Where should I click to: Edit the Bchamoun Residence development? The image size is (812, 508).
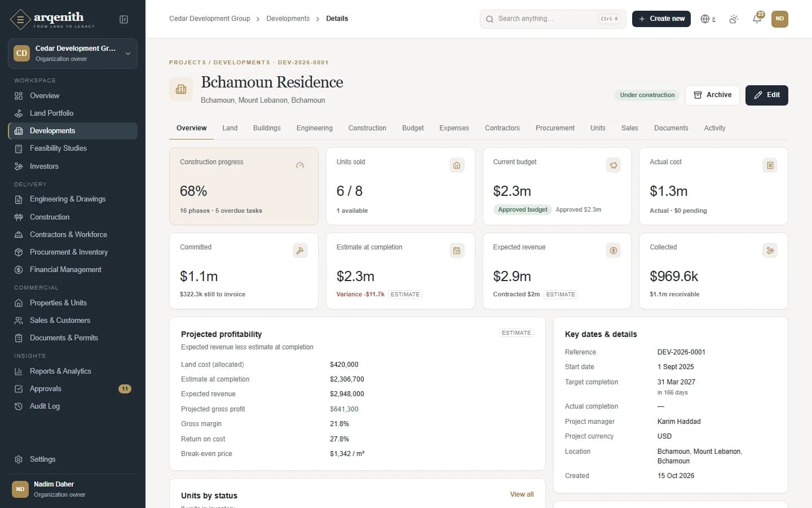[767, 95]
